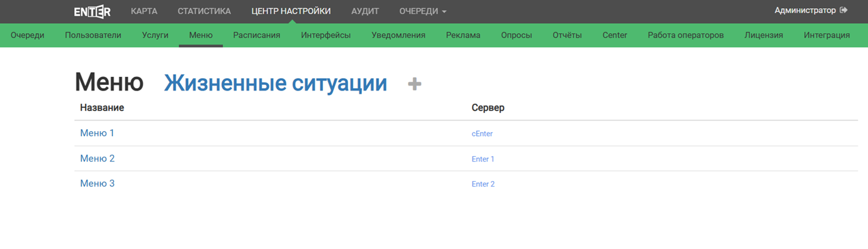Switch to the Очереди tab in the green bar
Viewport: 868px width, 249px height.
(x=27, y=35)
